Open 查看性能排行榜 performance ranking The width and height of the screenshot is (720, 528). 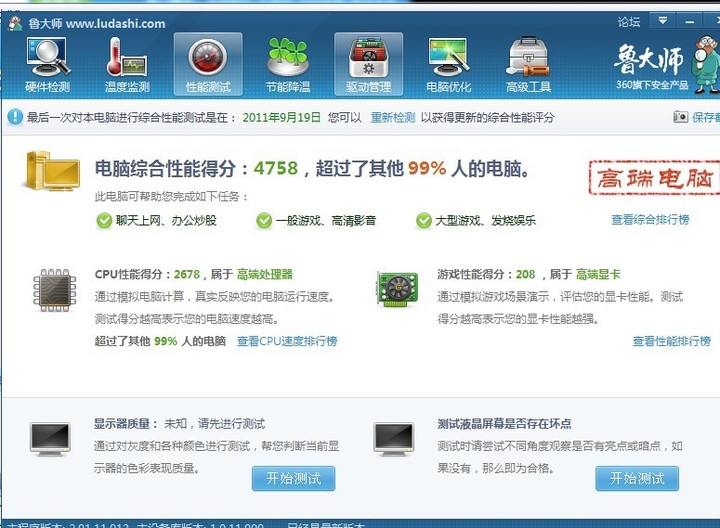(672, 341)
